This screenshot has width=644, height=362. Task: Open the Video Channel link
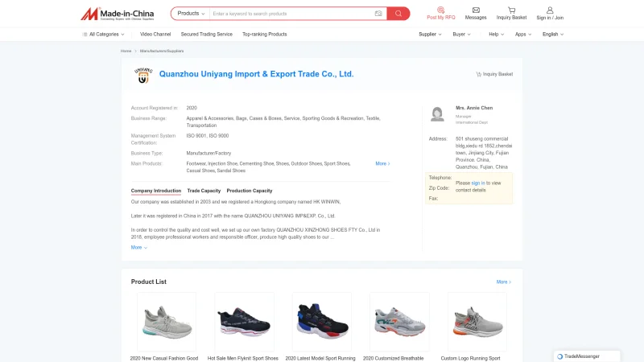(155, 35)
